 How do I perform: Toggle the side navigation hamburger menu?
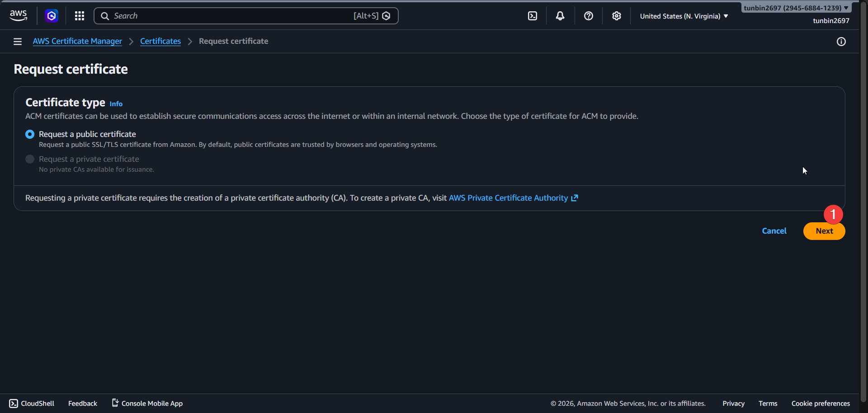pos(18,42)
